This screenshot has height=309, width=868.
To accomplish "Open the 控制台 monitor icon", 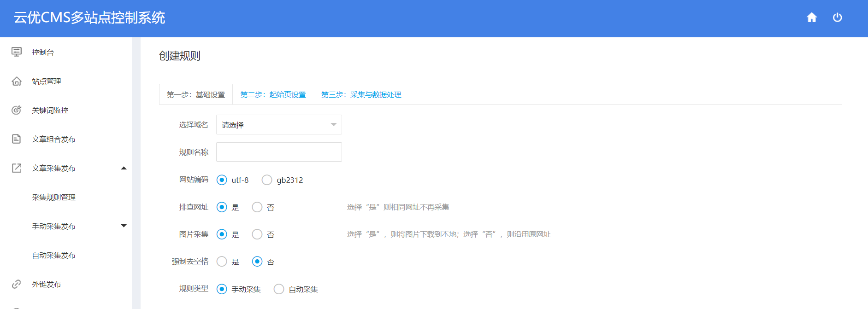I will pyautogui.click(x=17, y=52).
